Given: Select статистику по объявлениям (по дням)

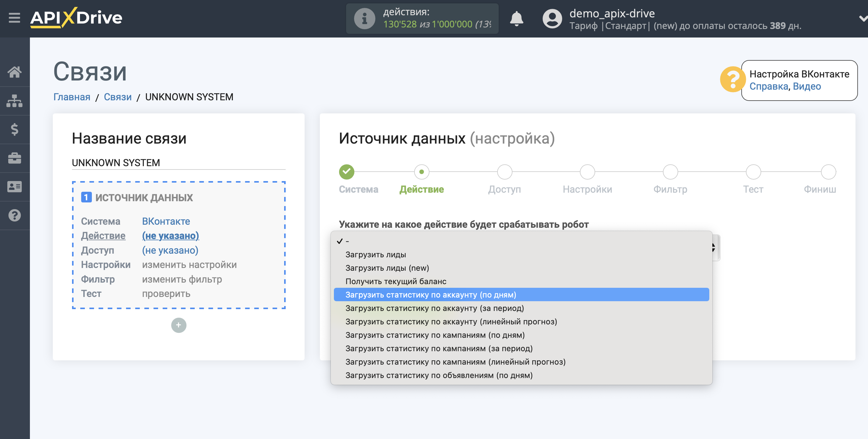Looking at the screenshot, I should tap(521, 375).
